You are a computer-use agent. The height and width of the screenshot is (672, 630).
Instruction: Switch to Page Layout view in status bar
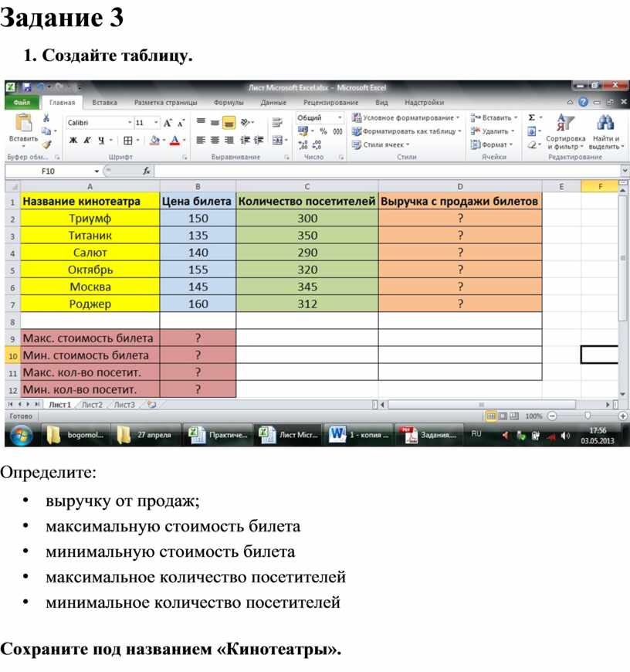(503, 416)
